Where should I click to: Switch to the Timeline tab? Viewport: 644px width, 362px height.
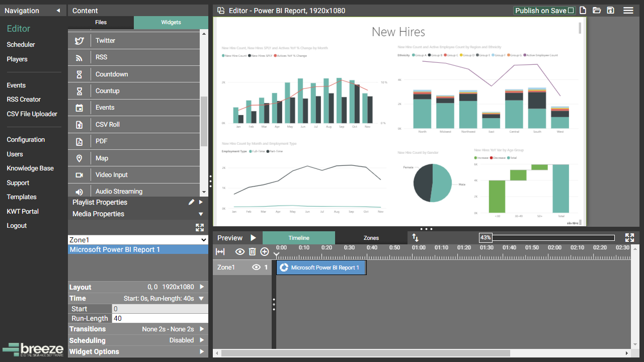(x=299, y=238)
